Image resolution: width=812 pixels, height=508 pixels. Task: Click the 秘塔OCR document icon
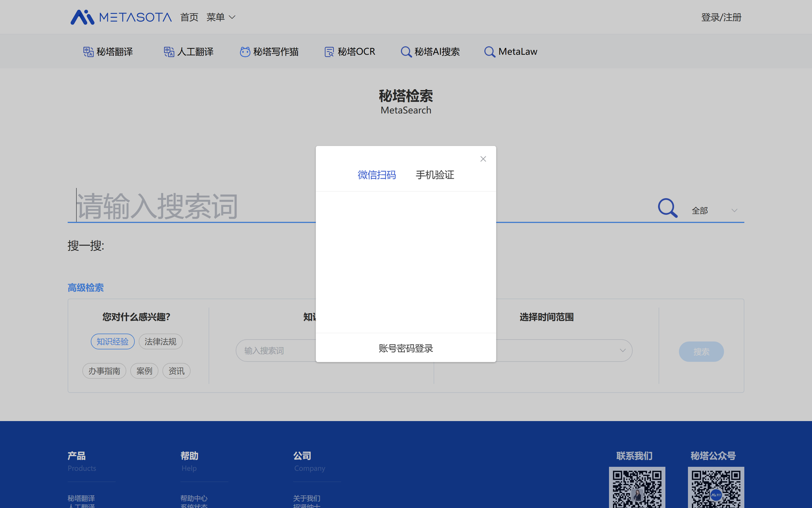click(329, 52)
